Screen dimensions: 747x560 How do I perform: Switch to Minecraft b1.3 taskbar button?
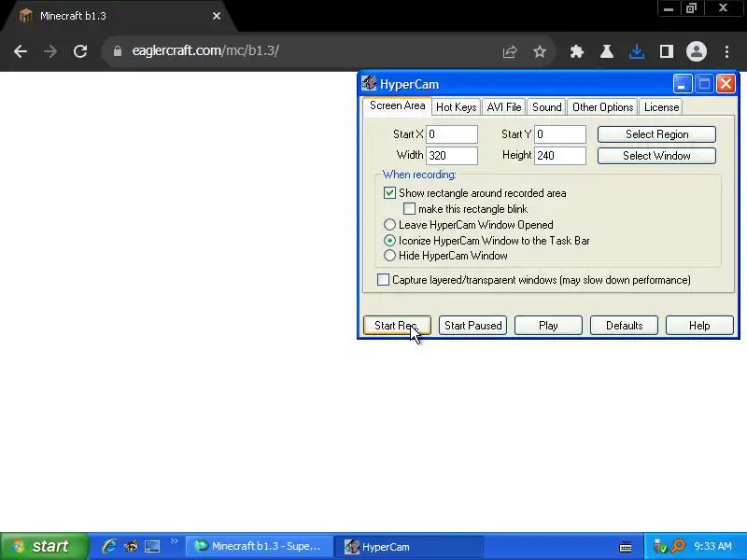pyautogui.click(x=260, y=546)
